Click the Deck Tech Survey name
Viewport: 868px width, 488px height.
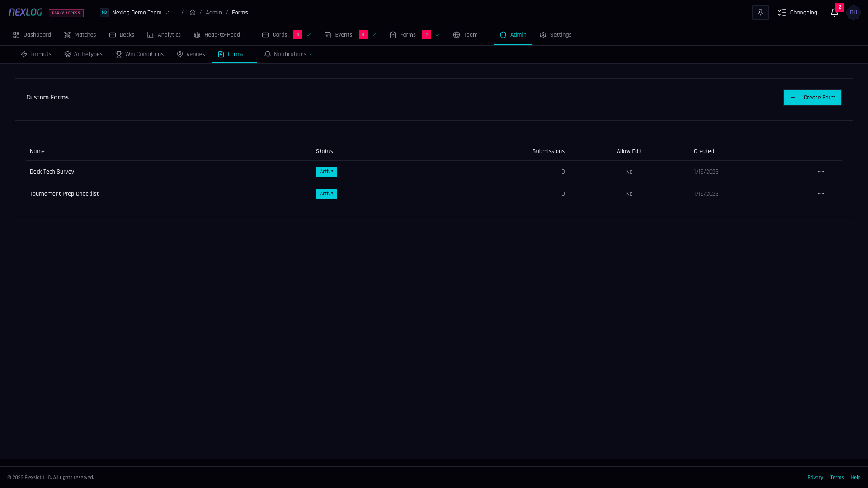click(x=52, y=172)
